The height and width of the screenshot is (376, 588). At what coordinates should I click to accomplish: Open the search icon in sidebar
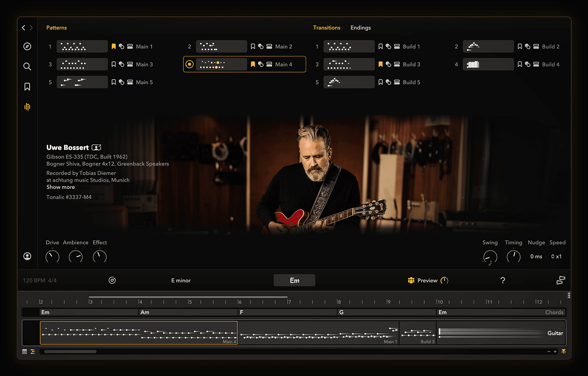coord(27,67)
